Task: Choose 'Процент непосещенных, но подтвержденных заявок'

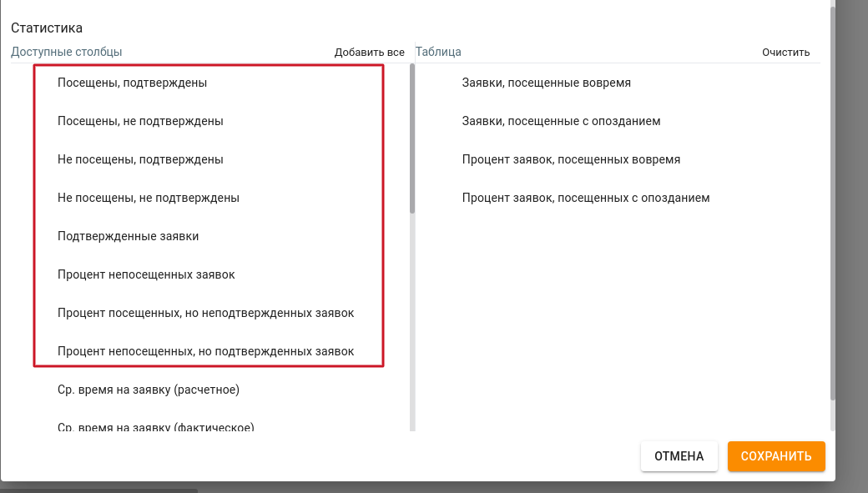Action: tap(205, 351)
